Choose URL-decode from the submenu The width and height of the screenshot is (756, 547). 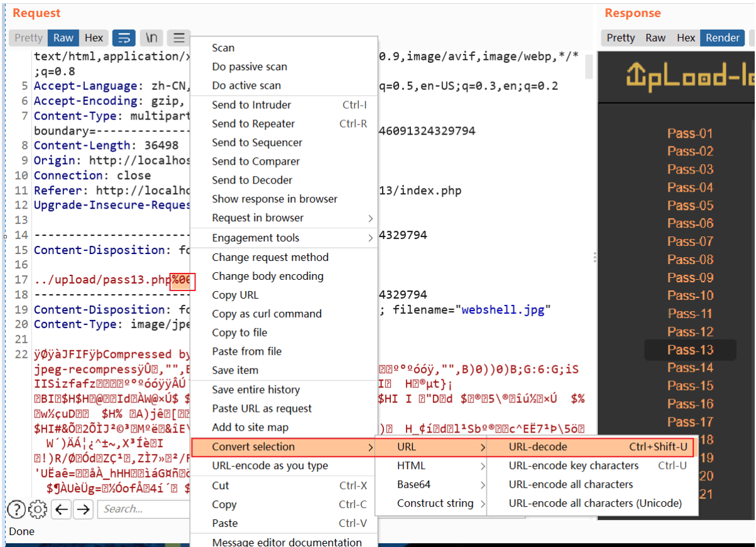point(592,447)
